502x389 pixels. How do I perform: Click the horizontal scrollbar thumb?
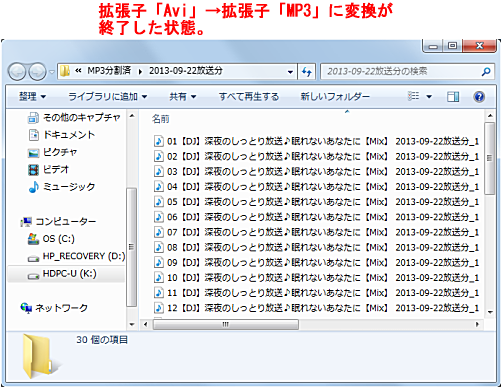coord(226,324)
